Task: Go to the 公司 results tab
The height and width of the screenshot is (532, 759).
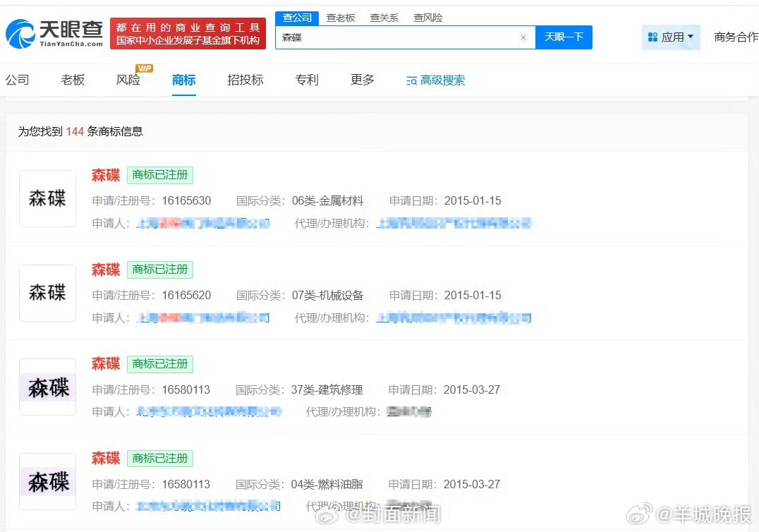Action: pyautogui.click(x=18, y=80)
